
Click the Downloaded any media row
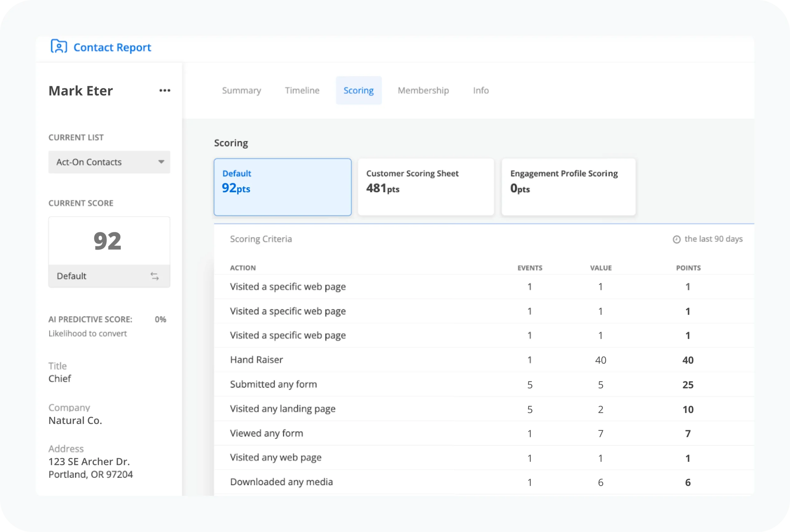click(281, 482)
